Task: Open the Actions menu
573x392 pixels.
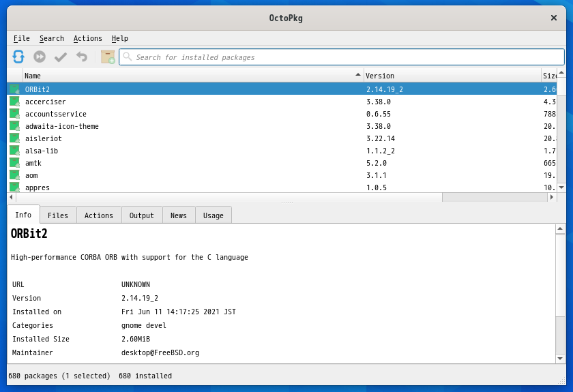Action: pos(88,38)
